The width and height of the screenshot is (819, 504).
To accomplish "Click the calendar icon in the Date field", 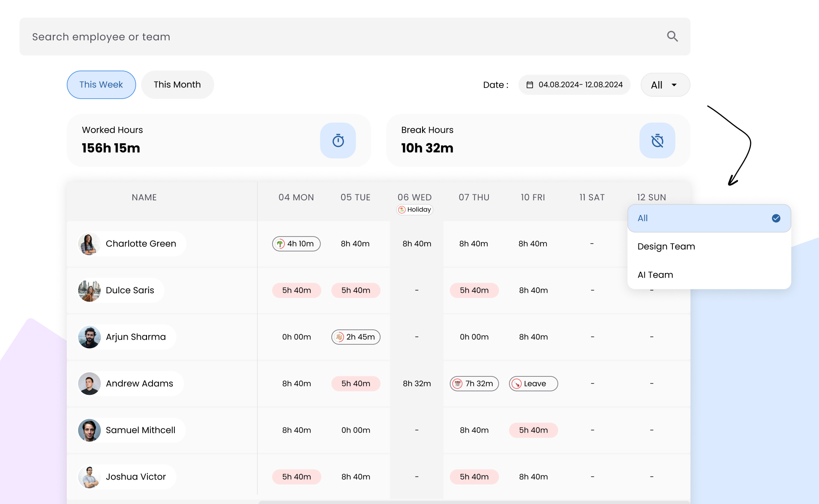I will (531, 84).
